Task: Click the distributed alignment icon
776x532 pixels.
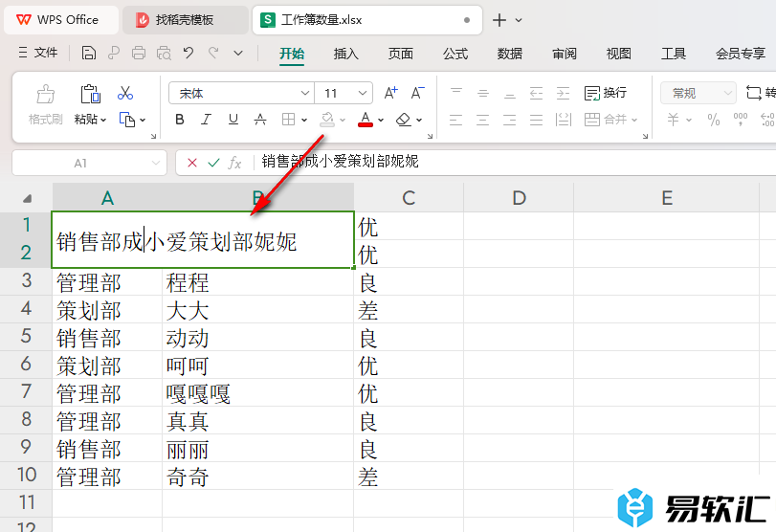Action: pyautogui.click(x=564, y=120)
